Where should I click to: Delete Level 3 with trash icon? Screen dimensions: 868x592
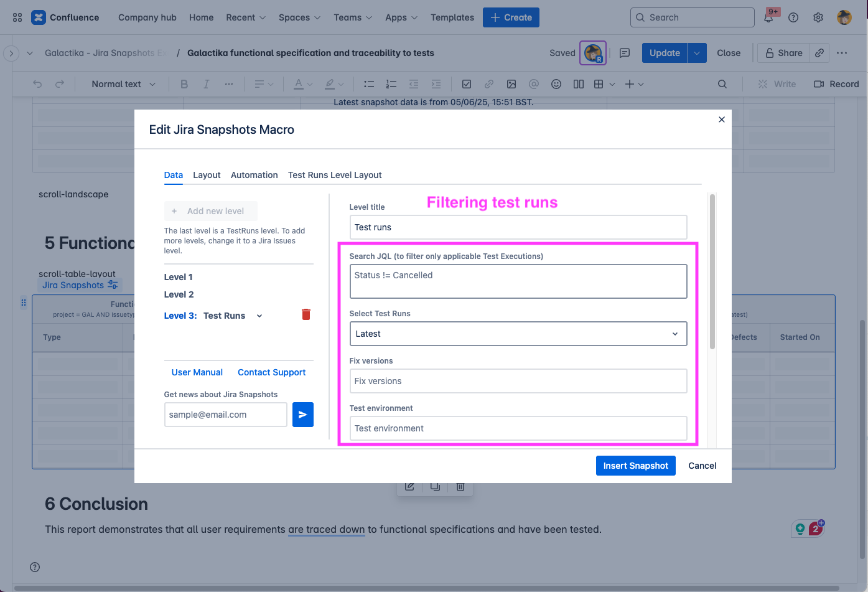pos(306,314)
